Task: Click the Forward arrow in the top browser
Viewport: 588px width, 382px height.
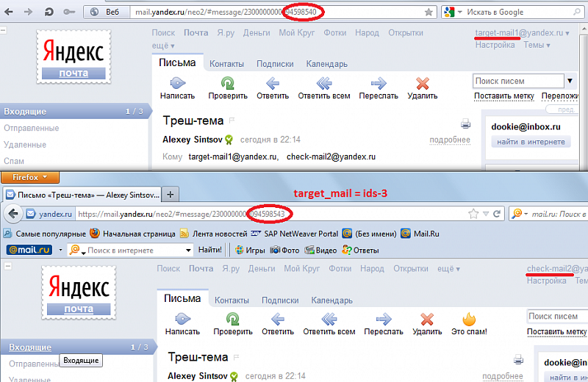Action: [x=28, y=12]
